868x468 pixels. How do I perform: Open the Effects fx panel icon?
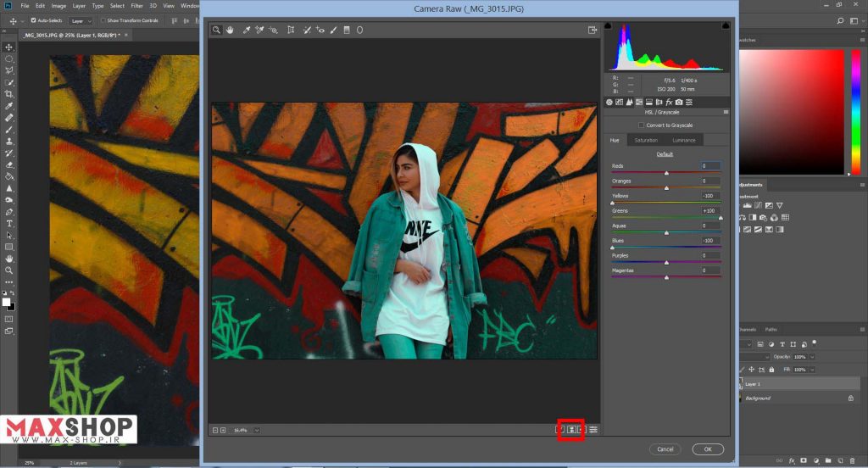(x=669, y=102)
